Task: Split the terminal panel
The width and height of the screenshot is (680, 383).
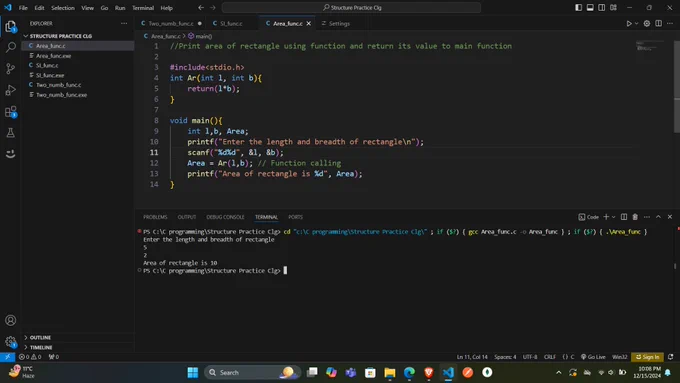Action: [624, 217]
